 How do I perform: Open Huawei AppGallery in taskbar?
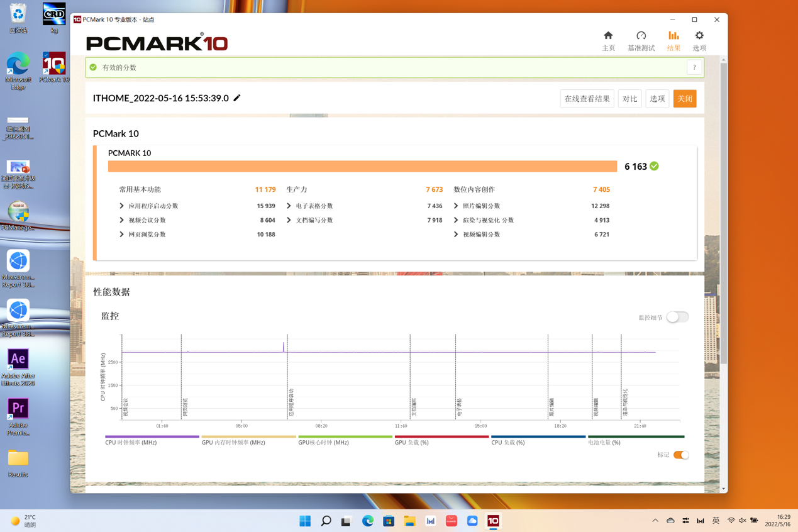click(x=452, y=521)
